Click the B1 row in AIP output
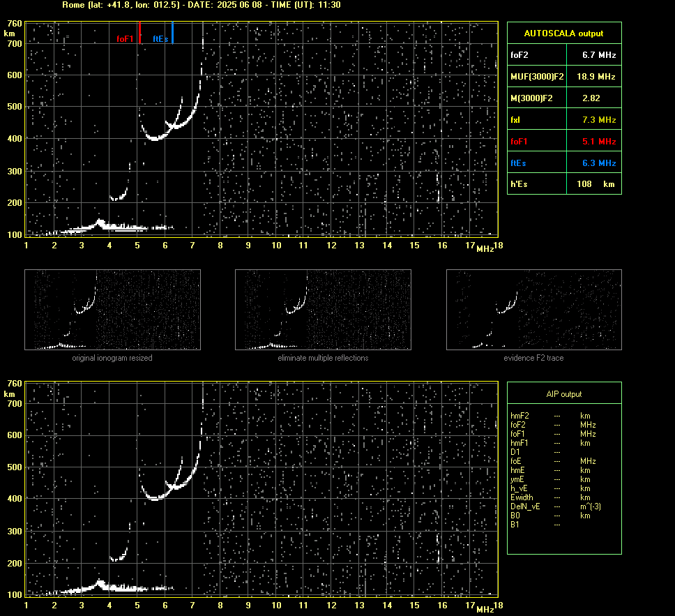675x616 pixels. (535, 525)
